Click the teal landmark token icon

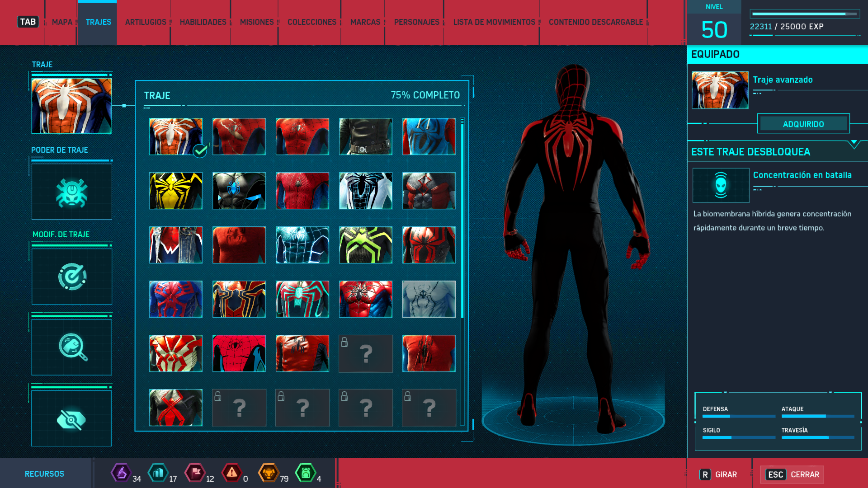point(158,473)
